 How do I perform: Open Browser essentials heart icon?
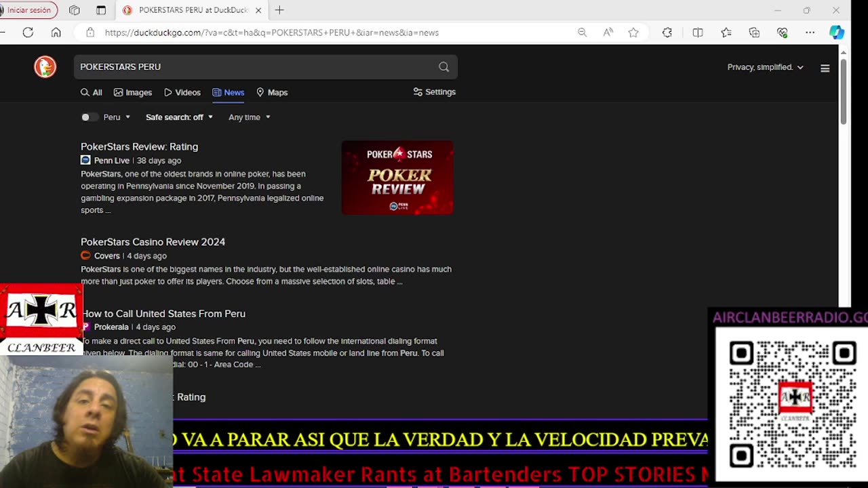click(783, 32)
